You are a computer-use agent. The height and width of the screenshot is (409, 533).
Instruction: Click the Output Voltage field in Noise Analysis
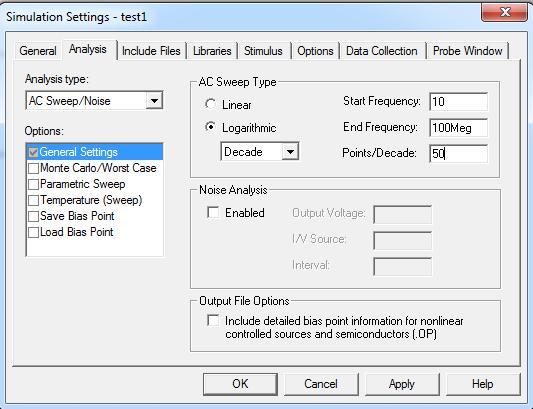pos(402,214)
